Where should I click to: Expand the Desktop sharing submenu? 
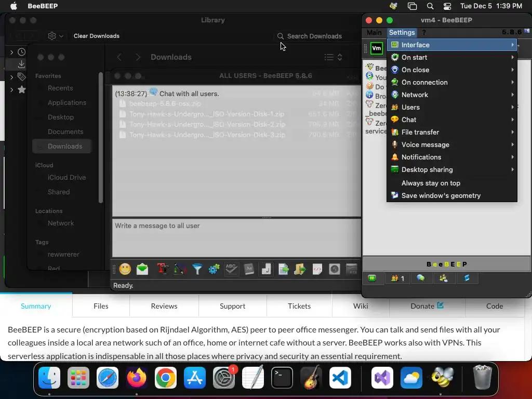[453, 170]
